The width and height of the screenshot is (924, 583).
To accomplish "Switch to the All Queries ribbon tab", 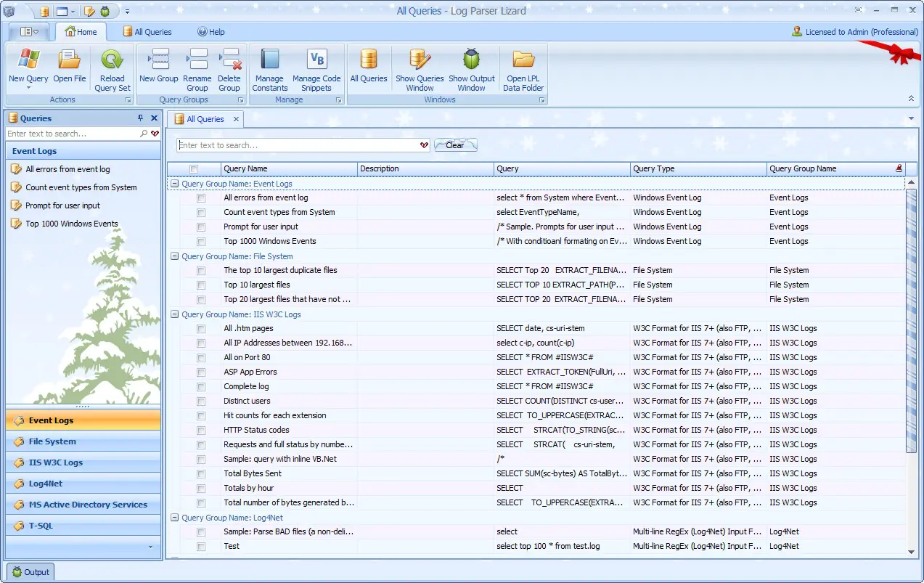I will point(147,32).
